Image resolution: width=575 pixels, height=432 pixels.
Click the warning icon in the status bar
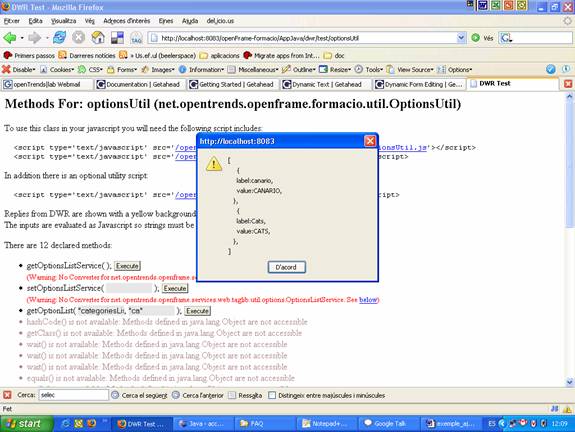[x=567, y=409]
